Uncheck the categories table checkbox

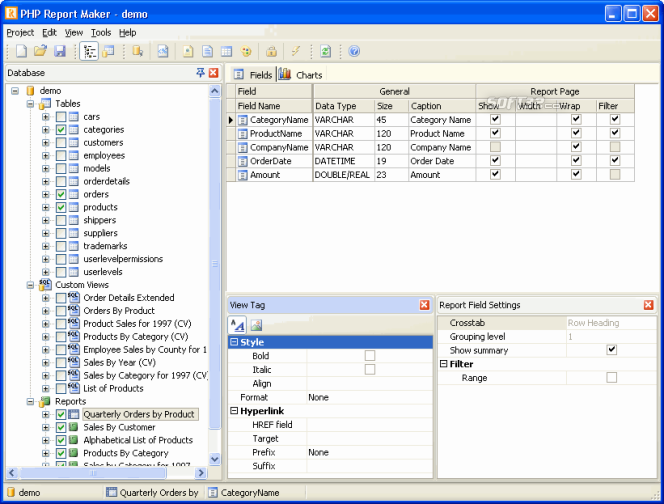[61, 130]
